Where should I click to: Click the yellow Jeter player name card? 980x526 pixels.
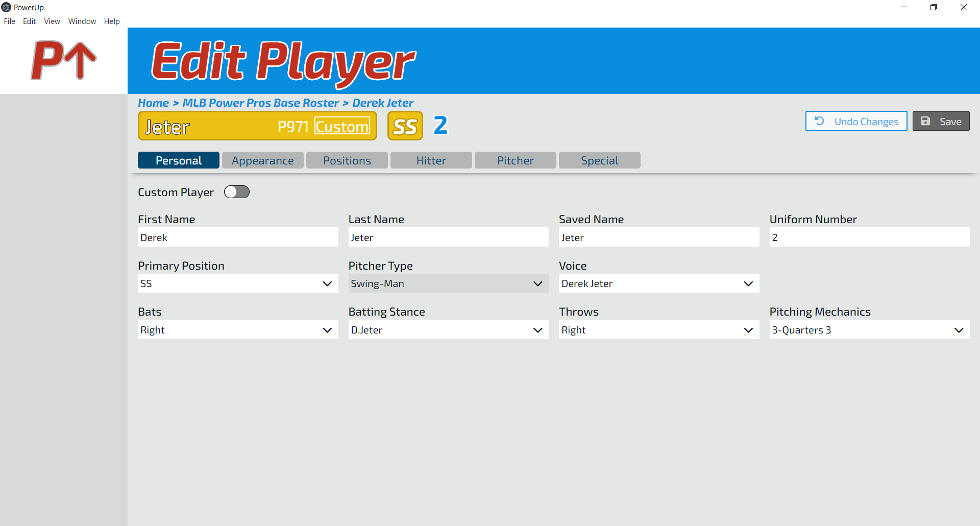click(x=257, y=126)
